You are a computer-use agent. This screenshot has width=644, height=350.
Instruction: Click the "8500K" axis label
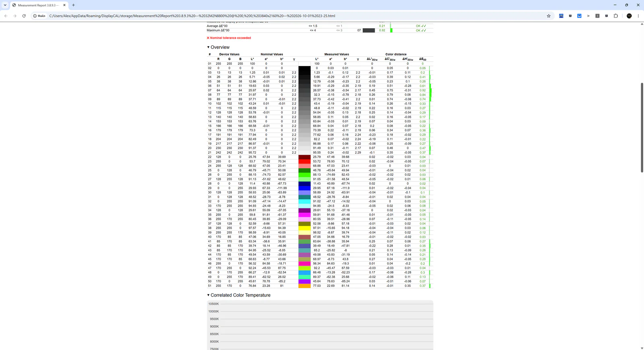pos(215,334)
